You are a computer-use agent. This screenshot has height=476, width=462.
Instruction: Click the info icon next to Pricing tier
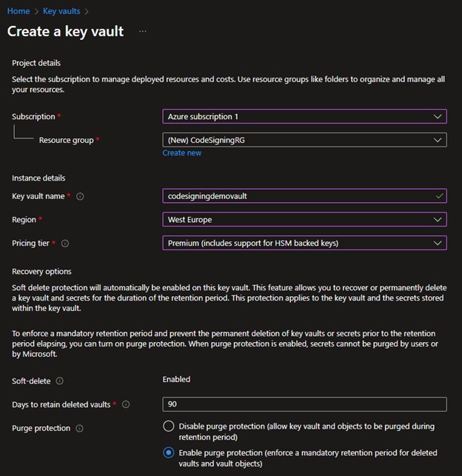click(65, 244)
